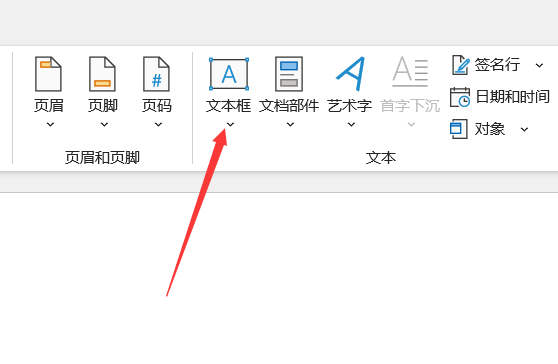Expand the 对象 dropdown arrow

(524, 130)
